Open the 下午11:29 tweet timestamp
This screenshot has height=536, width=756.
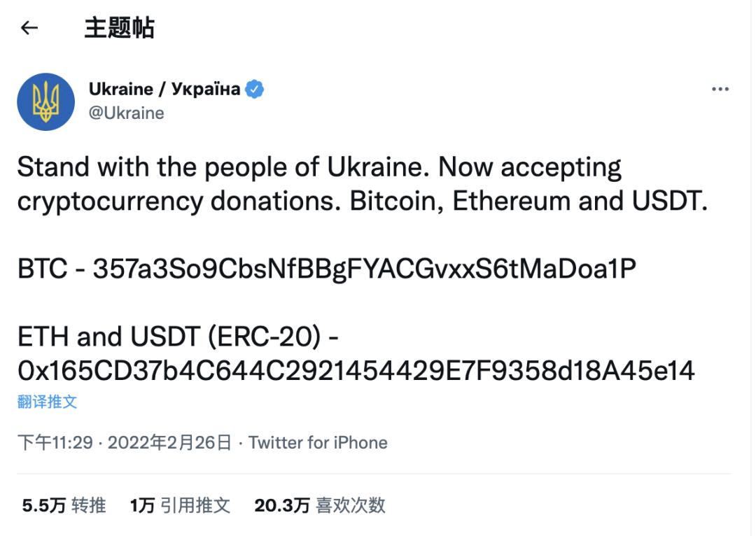[55, 442]
